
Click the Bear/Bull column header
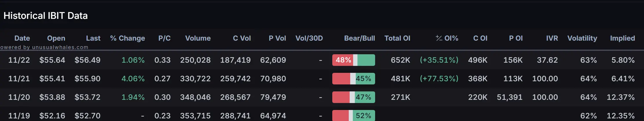(x=359, y=38)
